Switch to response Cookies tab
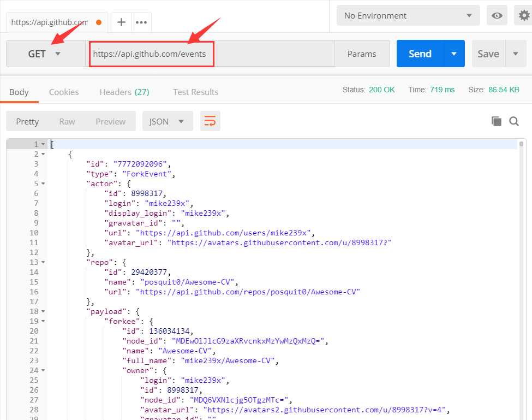Viewport: 532px width, 420px height. (x=64, y=92)
